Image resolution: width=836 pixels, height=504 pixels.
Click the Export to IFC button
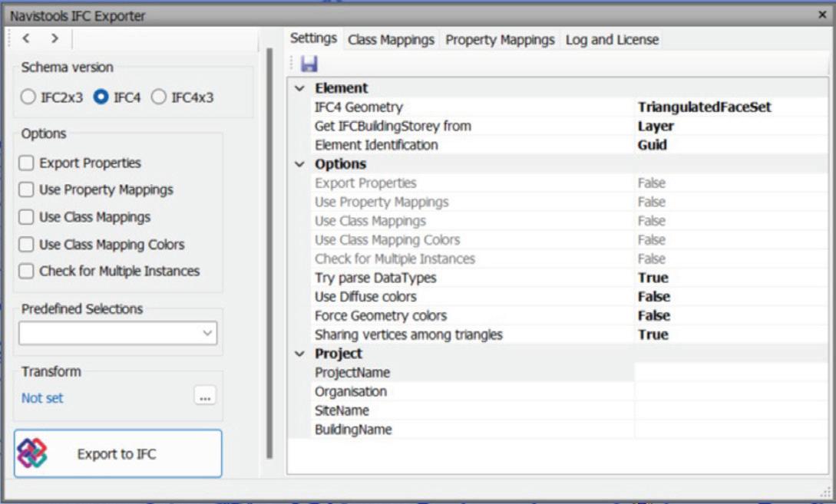click(117, 453)
